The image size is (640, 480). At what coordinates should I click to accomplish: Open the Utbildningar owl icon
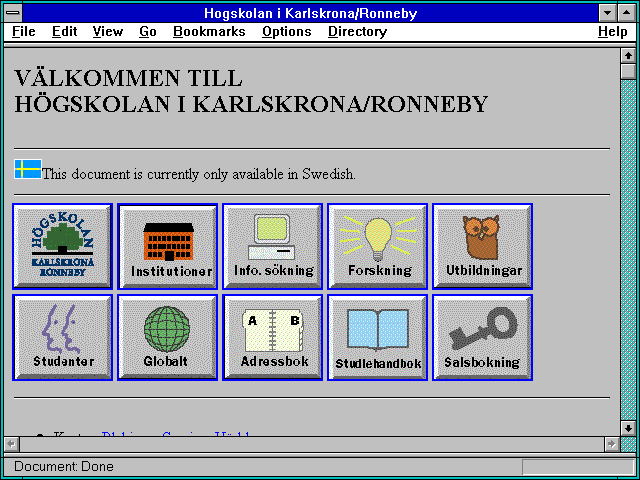tap(482, 247)
